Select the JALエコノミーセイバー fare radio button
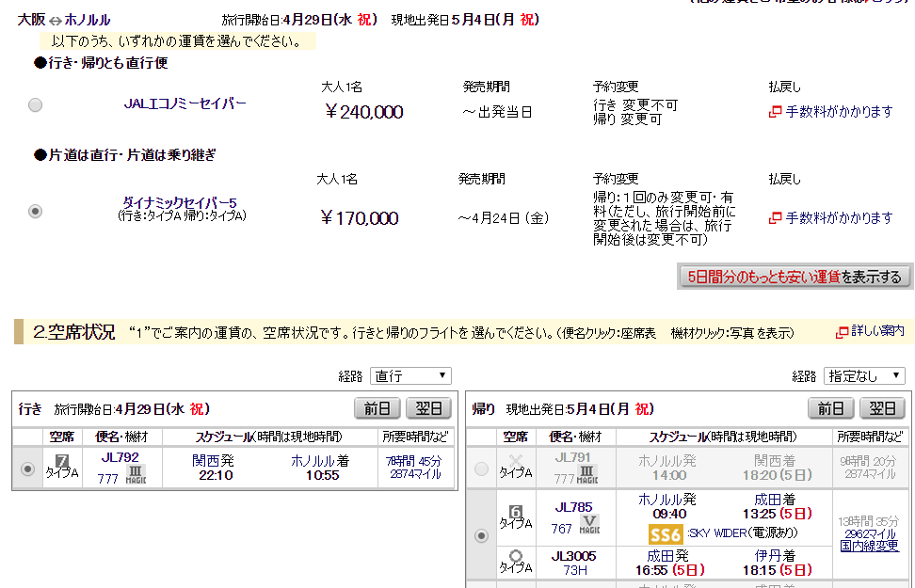The width and height of the screenshot is (915, 588). click(x=36, y=105)
